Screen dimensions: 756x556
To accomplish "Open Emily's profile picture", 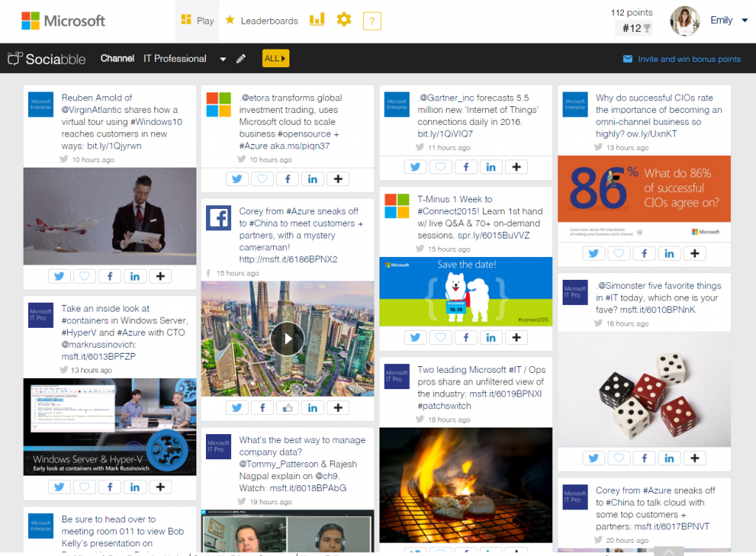I will pos(684,21).
